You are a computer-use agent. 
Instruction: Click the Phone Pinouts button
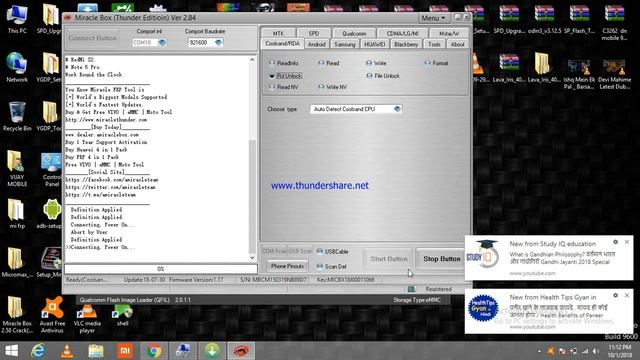pos(287,266)
